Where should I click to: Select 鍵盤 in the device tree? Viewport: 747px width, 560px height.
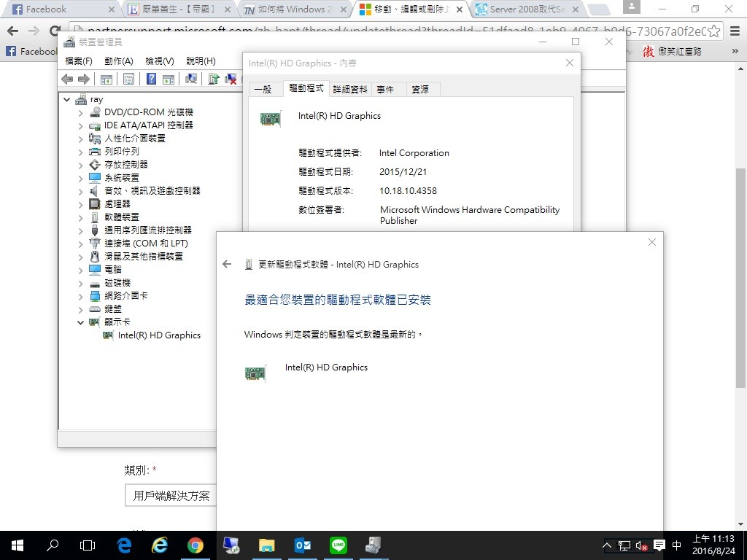point(113,309)
